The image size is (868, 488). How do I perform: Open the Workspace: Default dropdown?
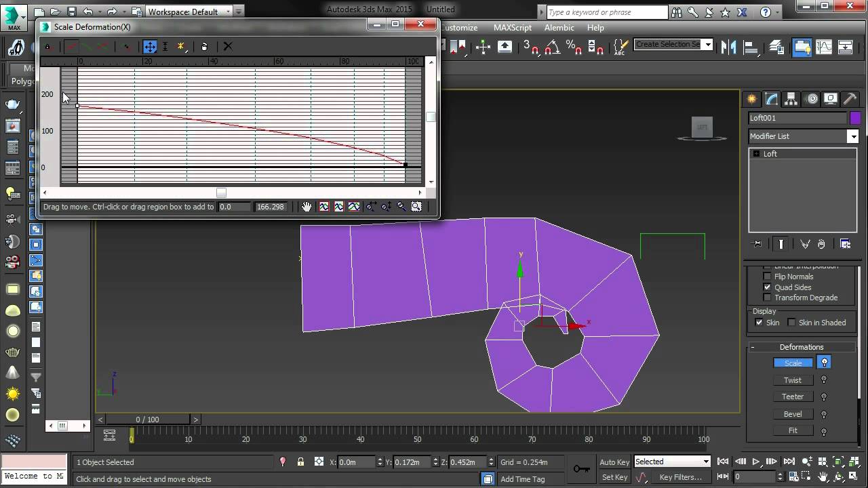(189, 12)
